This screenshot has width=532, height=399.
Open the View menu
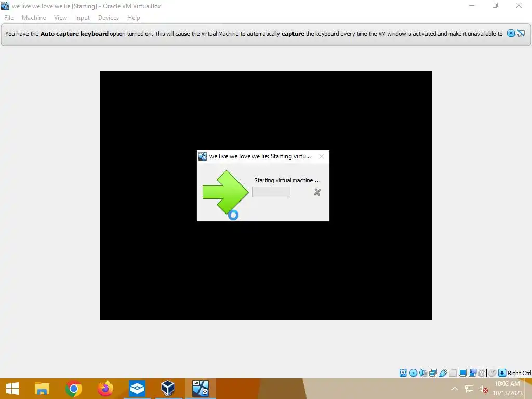[60, 18]
